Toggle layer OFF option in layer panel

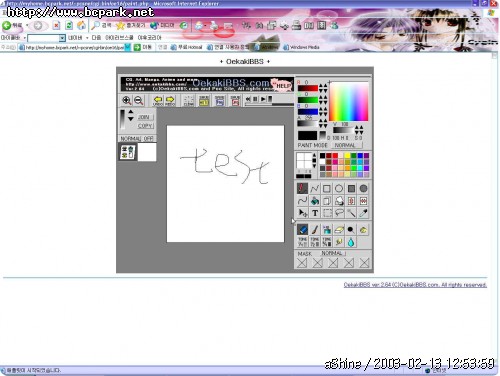point(149,138)
